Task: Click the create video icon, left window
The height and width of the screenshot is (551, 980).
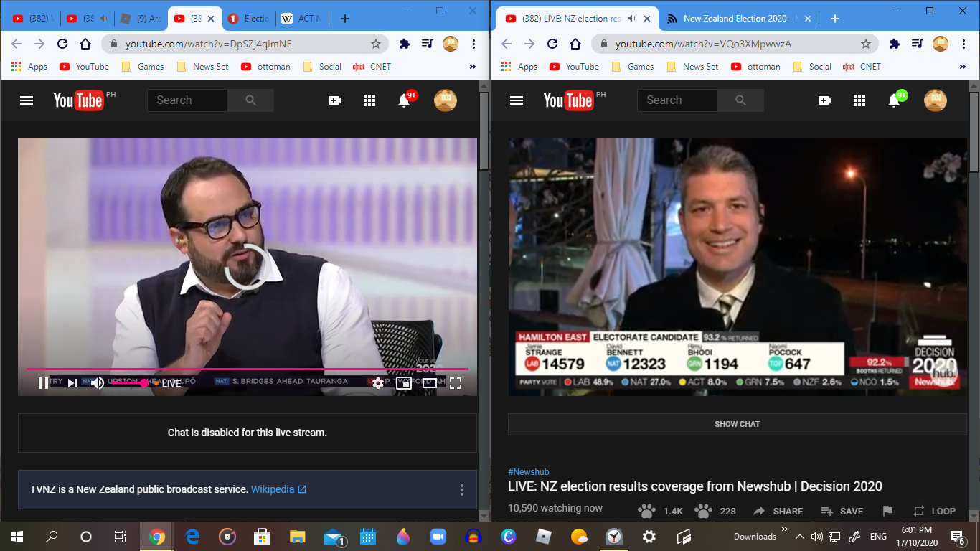Action: (x=335, y=100)
